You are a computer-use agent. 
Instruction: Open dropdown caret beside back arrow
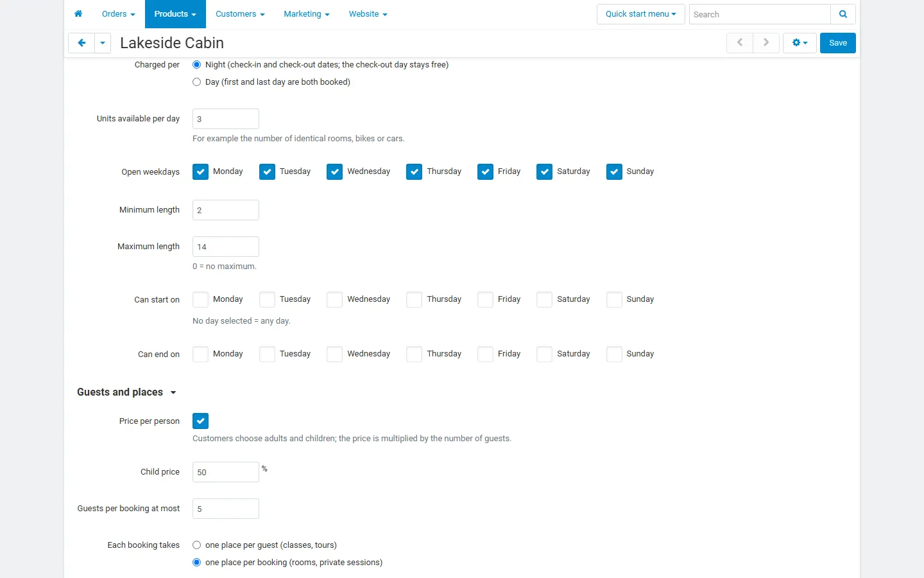(x=103, y=43)
